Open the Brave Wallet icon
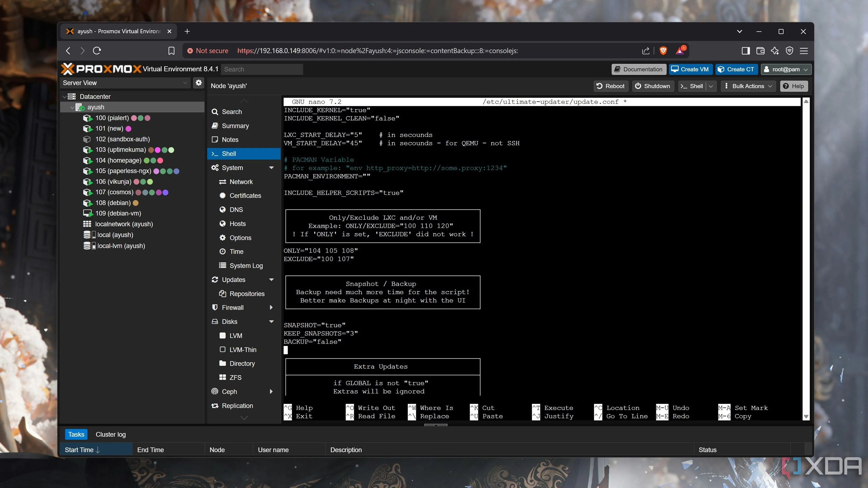 pyautogui.click(x=760, y=51)
